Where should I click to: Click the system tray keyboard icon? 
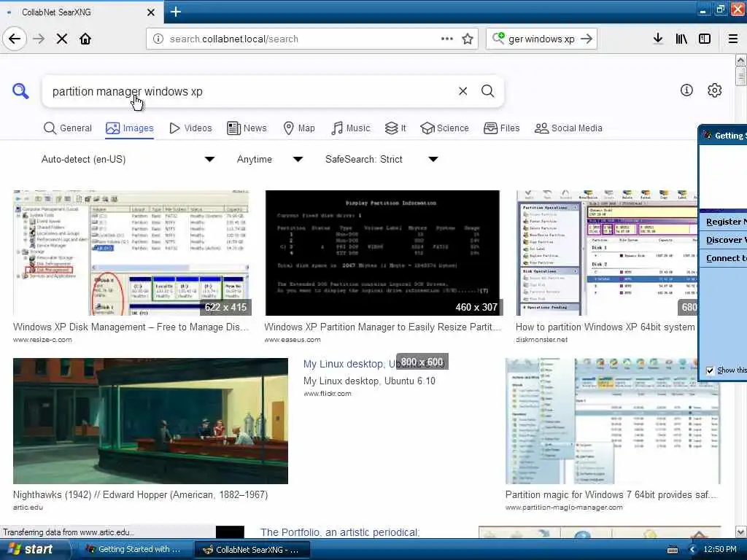(673, 550)
